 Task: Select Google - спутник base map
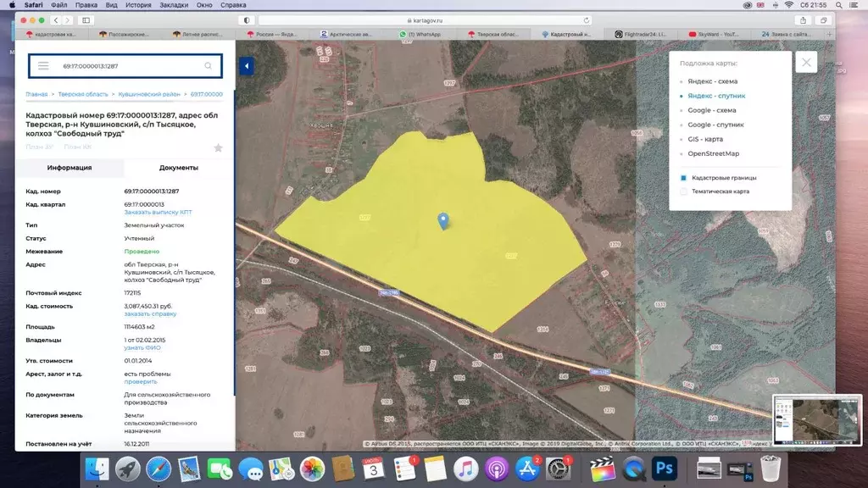point(715,125)
